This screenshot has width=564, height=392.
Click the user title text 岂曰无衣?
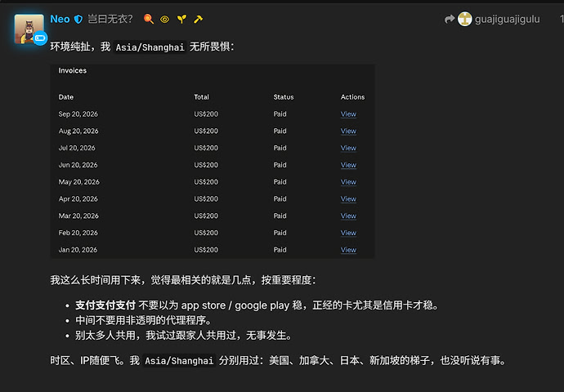click(110, 19)
